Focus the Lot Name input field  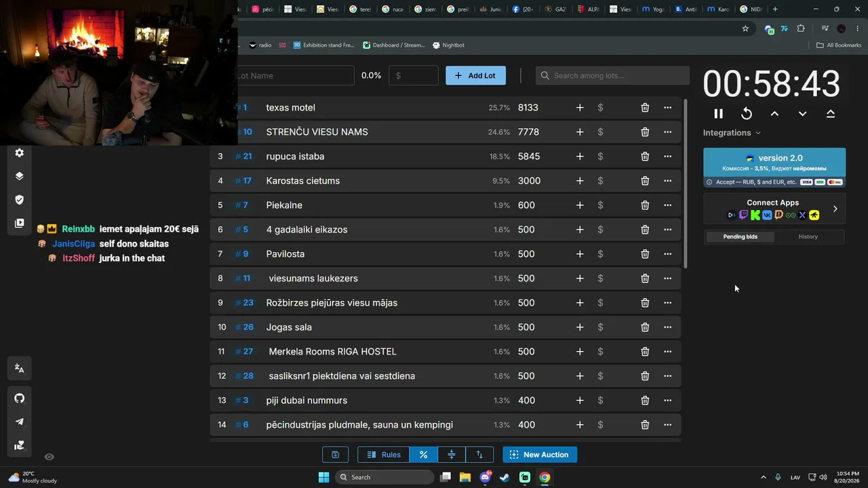pos(296,75)
